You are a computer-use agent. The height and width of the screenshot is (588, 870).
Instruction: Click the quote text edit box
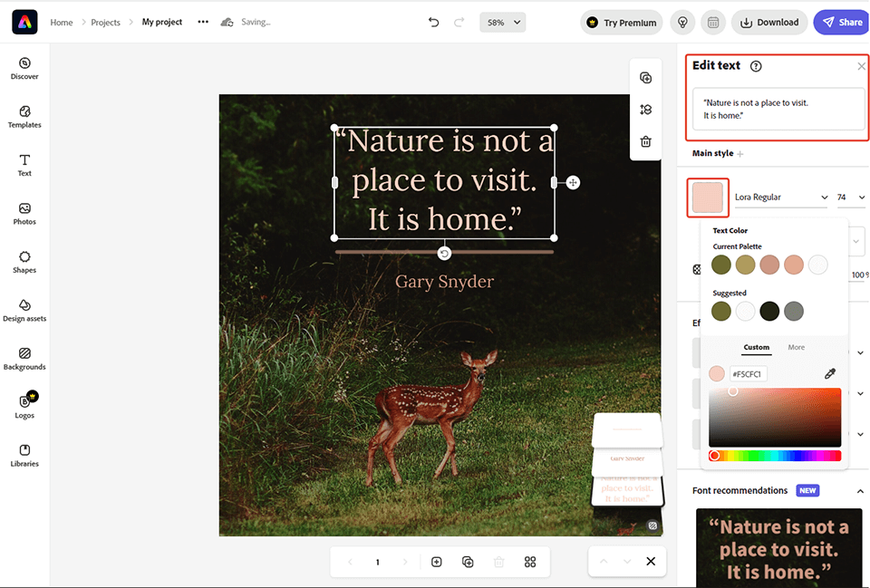click(778, 110)
